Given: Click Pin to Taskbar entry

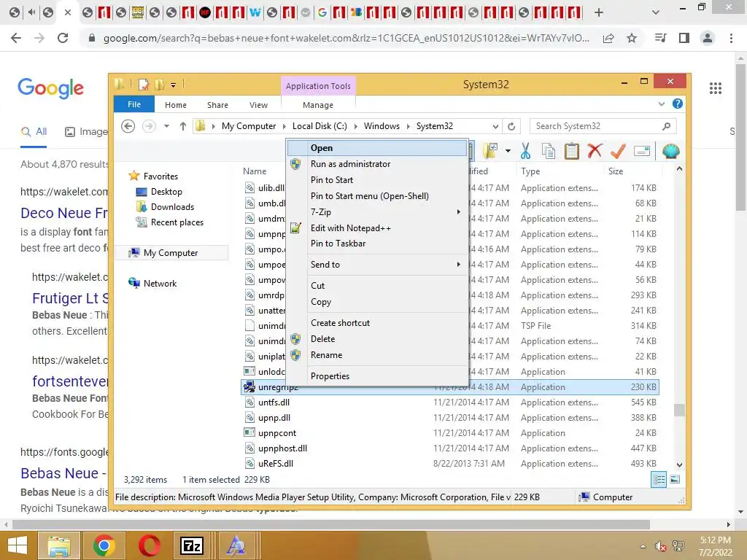Looking at the screenshot, I should [x=377, y=244].
